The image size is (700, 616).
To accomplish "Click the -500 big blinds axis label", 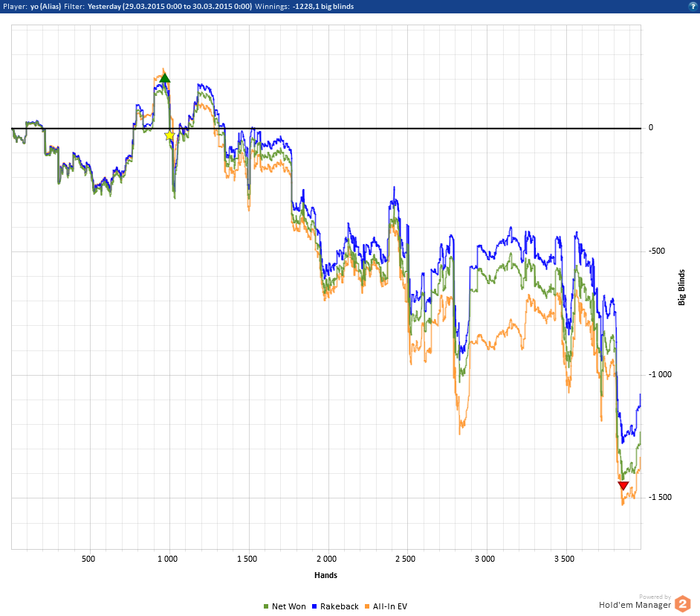I will click(657, 251).
